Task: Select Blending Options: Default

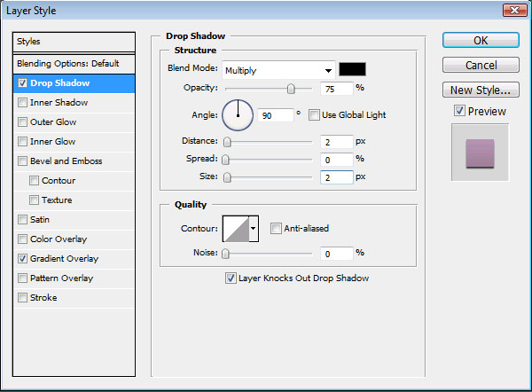Action: 74,64
